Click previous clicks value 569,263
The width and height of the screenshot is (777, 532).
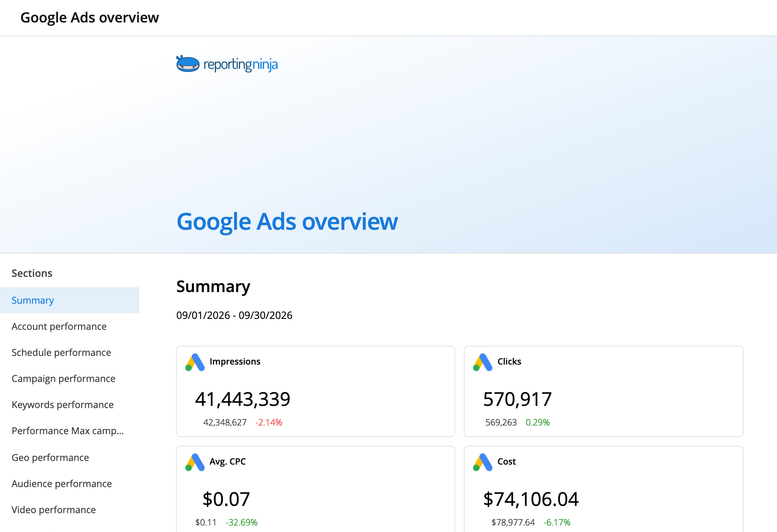click(501, 422)
